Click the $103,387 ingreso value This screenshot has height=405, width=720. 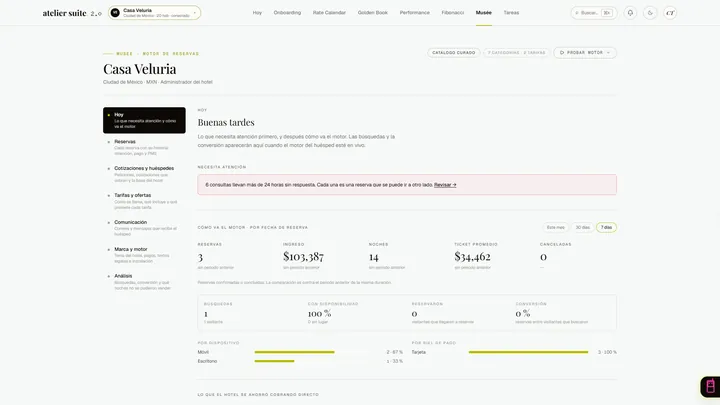tap(303, 256)
